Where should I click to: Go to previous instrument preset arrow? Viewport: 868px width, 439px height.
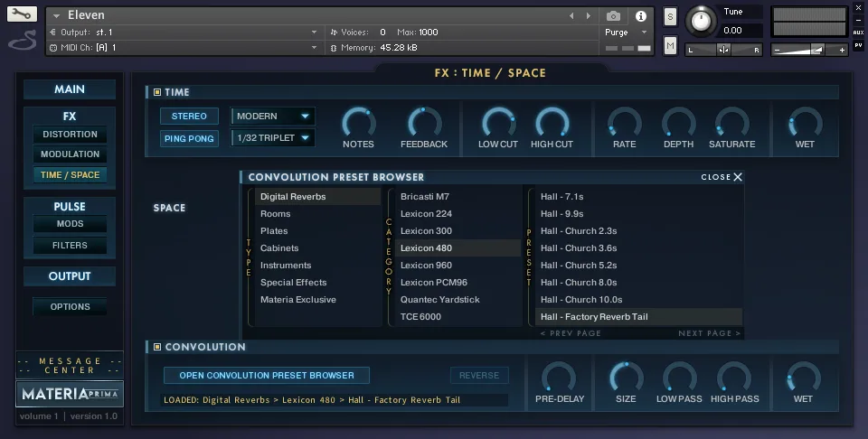[571, 16]
